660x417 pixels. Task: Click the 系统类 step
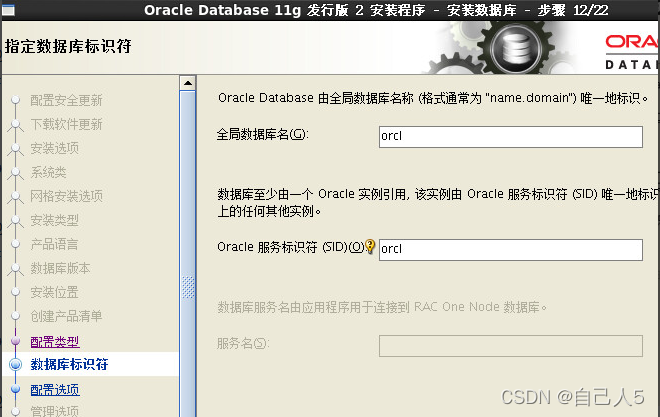[48, 172]
